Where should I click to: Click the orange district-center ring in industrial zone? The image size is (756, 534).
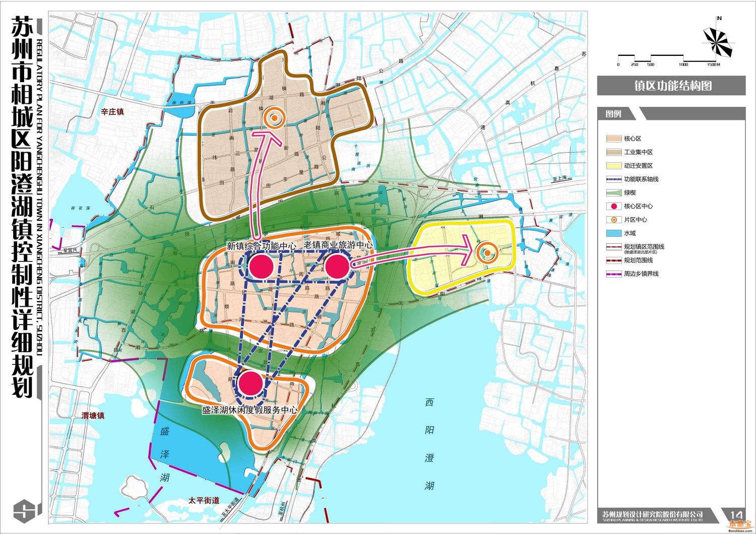pyautogui.click(x=274, y=118)
